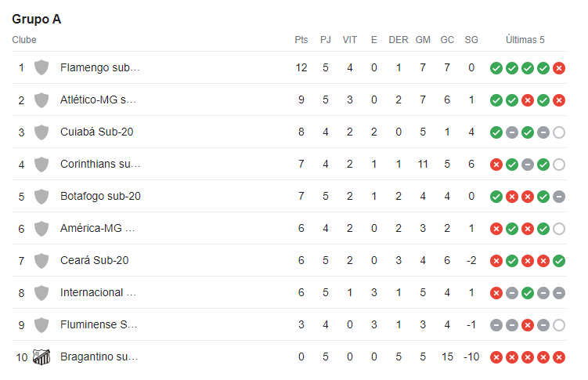Click the Últimas 5 column header

pos(525,40)
